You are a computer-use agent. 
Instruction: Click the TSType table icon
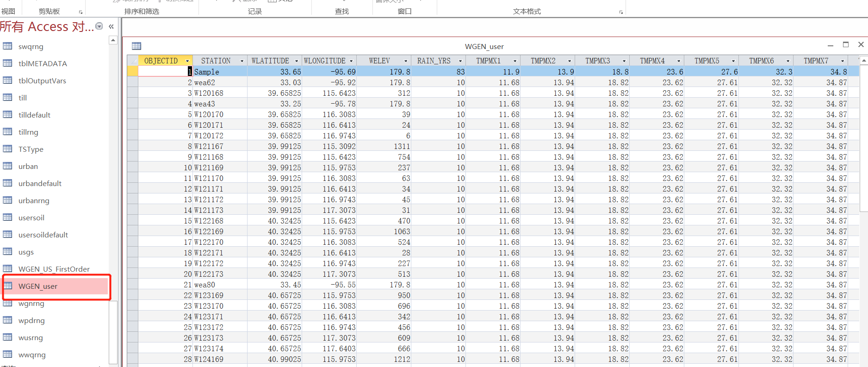[x=7, y=149]
